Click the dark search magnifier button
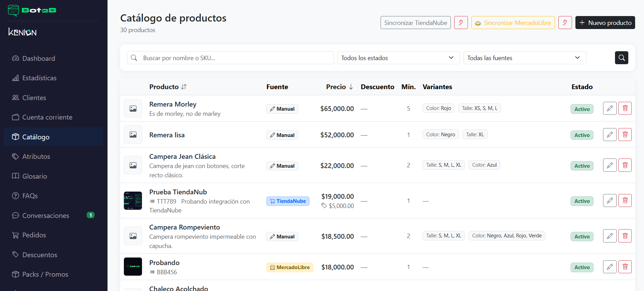This screenshot has width=644, height=291. (x=621, y=58)
